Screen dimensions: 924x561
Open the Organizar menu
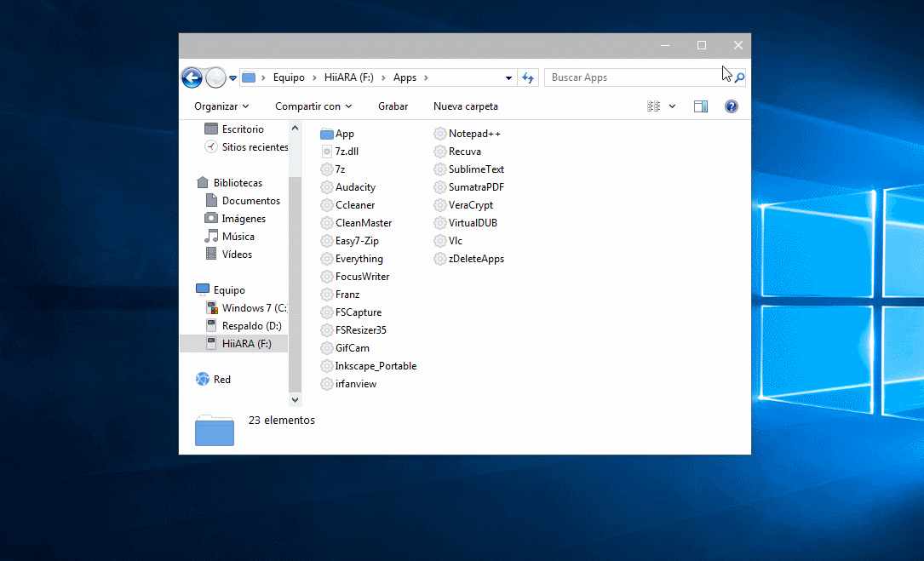(221, 106)
